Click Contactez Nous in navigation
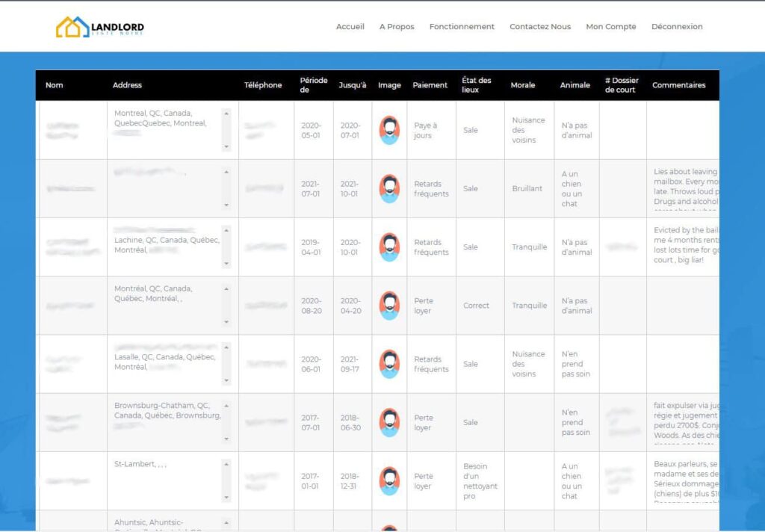 pos(540,27)
